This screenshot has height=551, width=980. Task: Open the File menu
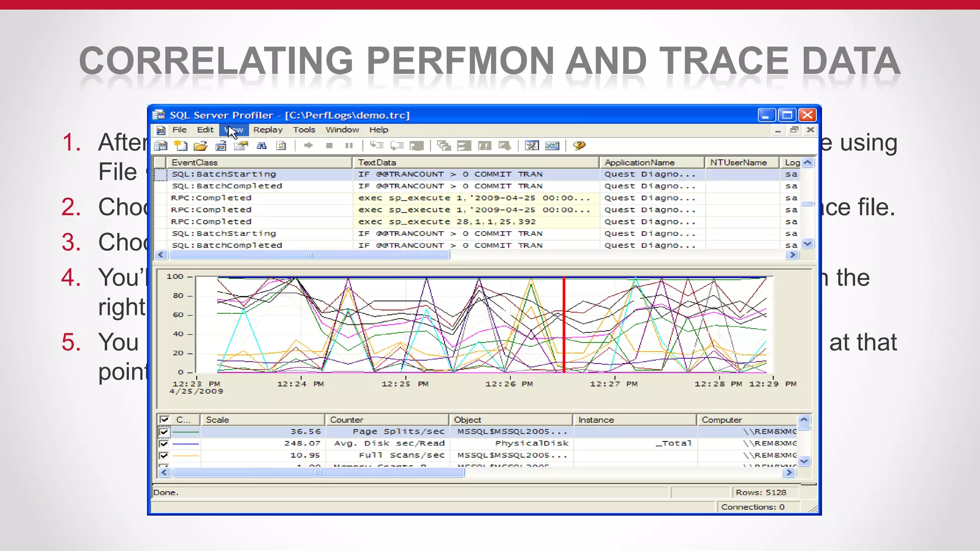179,130
